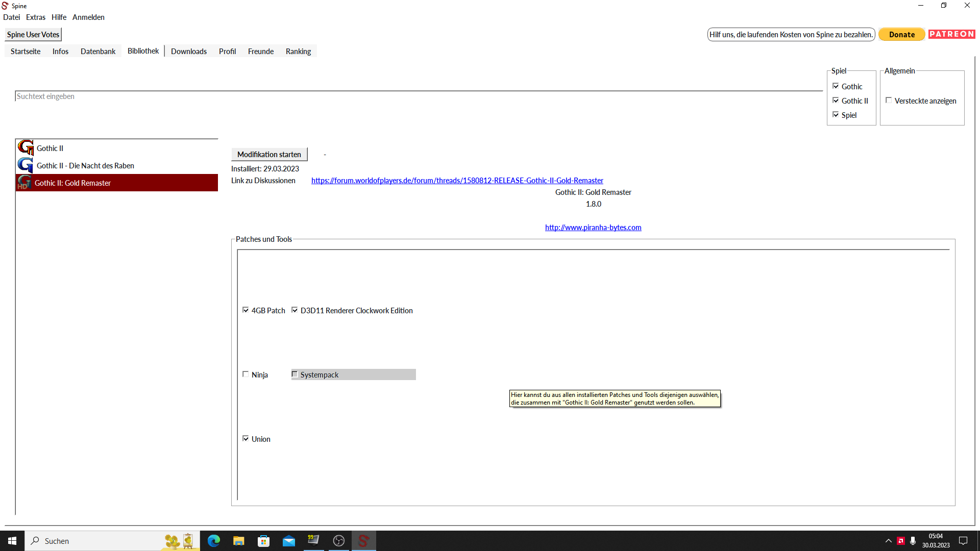This screenshot has height=551, width=980.
Task: Open Mail app from taskbar
Action: pos(289,541)
